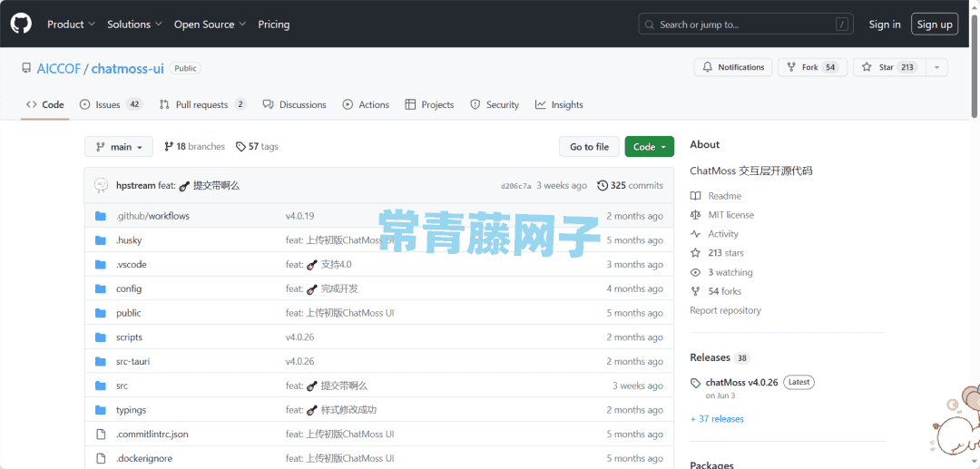Viewport: 980px width, 469px height.
Task: Click the folder icon beside config
Action: [x=101, y=289]
